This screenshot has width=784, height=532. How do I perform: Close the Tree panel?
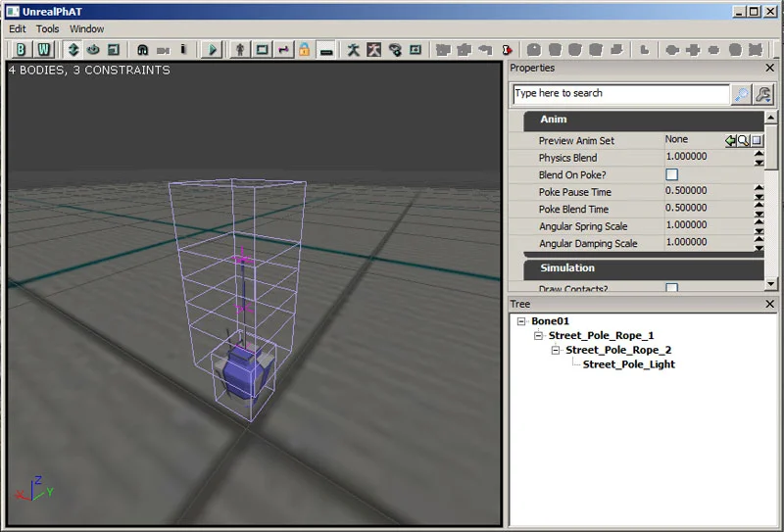click(769, 304)
